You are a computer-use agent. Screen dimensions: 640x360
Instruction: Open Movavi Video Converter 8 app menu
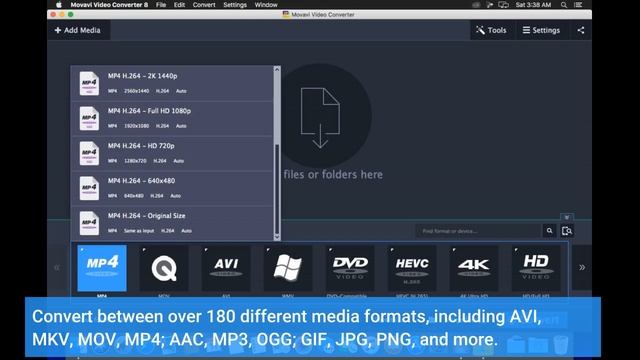[x=109, y=5]
